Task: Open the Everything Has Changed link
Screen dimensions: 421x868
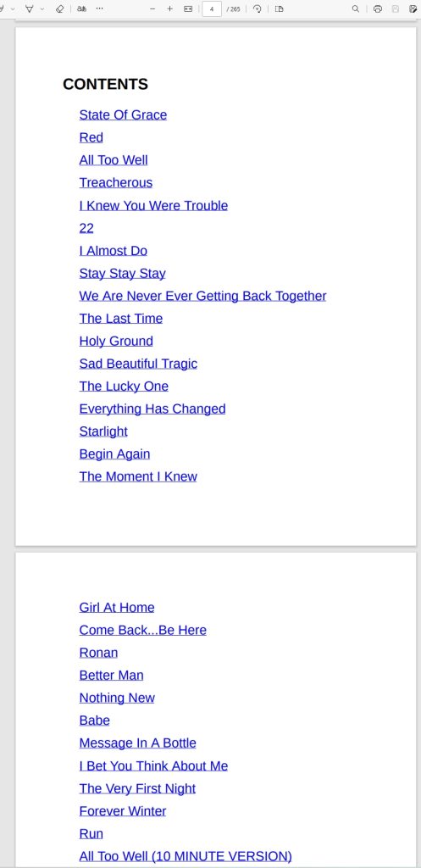Action: [x=152, y=409]
